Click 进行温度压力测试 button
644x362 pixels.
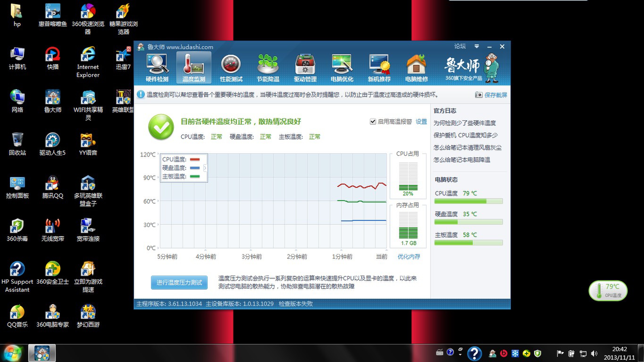coord(179,282)
